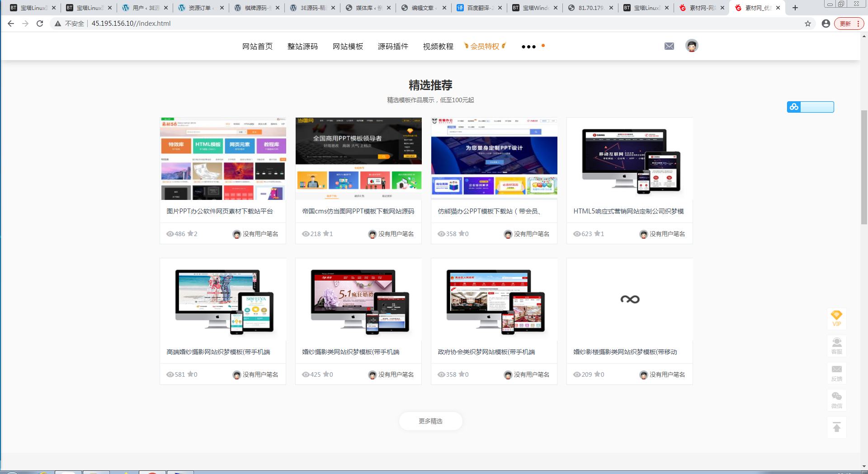Open the 会员特权 link

(x=485, y=46)
